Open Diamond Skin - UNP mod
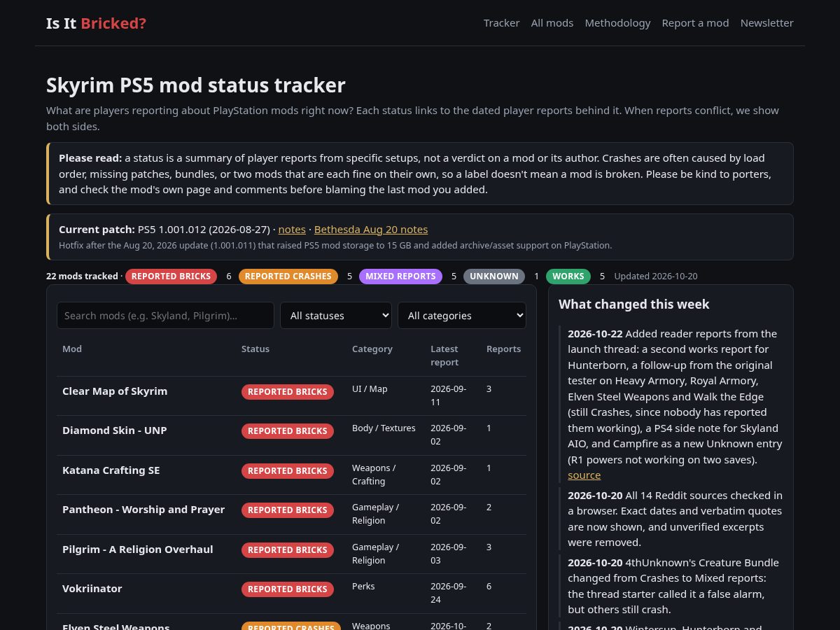Screen dimensions: 840x630 (x=115, y=430)
